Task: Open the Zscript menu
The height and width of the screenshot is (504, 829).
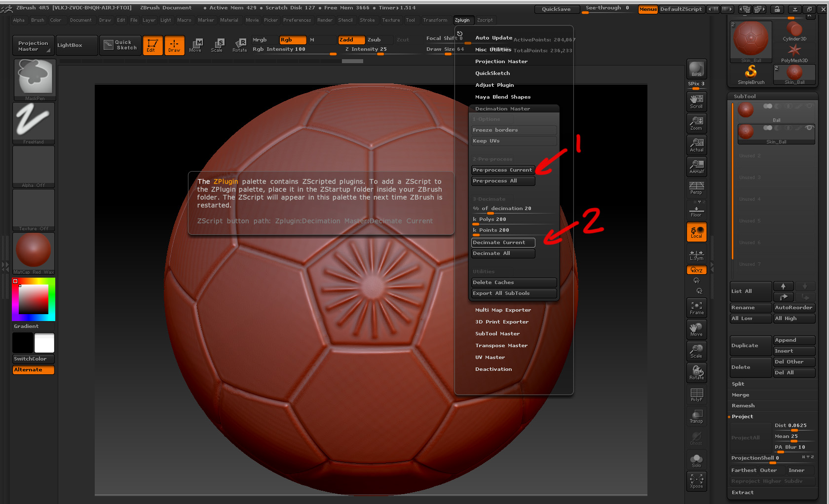Action: click(x=485, y=20)
